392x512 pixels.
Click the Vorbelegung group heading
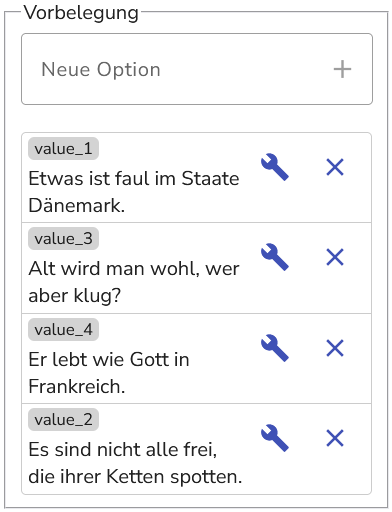[81, 13]
